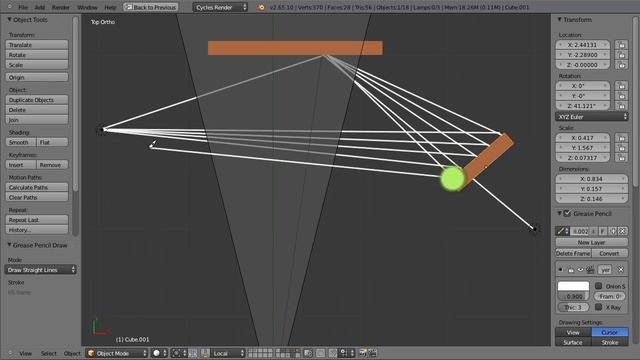Open Cycles Render engine dropdown
640x360 pixels.
tap(220, 7)
